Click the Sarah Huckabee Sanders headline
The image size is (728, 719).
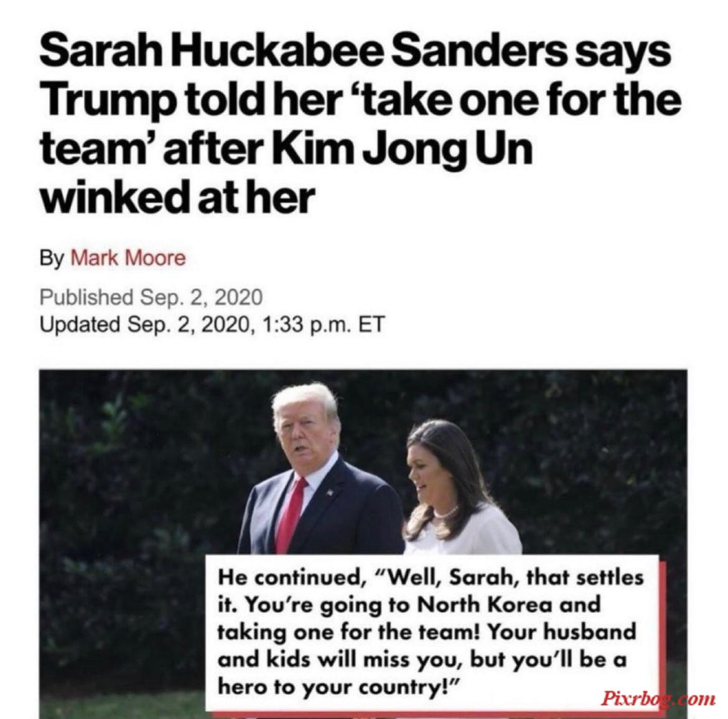point(360,123)
